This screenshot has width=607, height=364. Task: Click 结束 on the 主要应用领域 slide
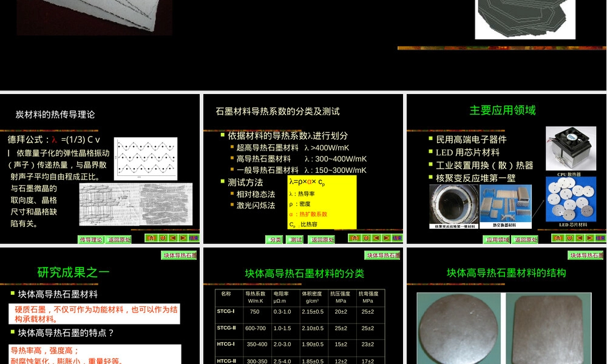(x=600, y=238)
